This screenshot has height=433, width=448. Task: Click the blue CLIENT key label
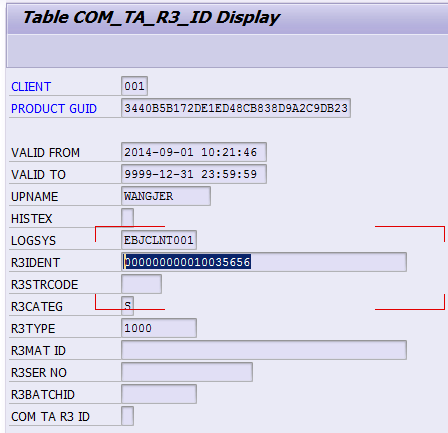pos(31,87)
